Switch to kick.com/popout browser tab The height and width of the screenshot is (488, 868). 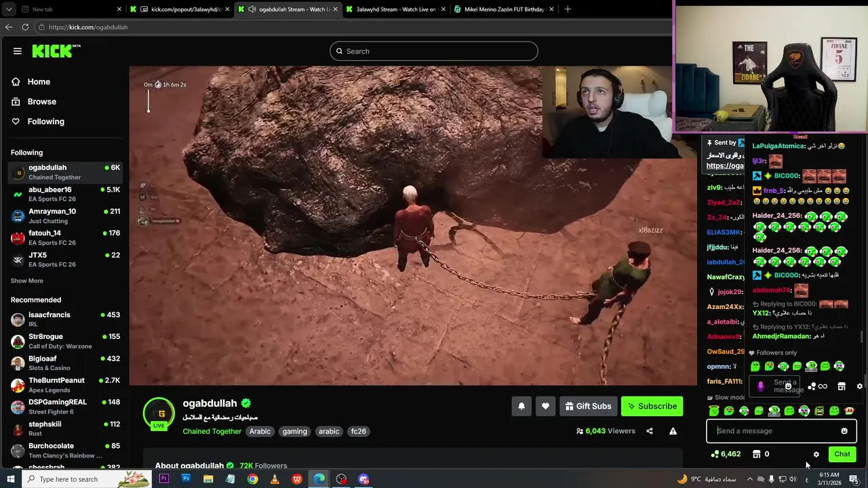pyautogui.click(x=180, y=9)
